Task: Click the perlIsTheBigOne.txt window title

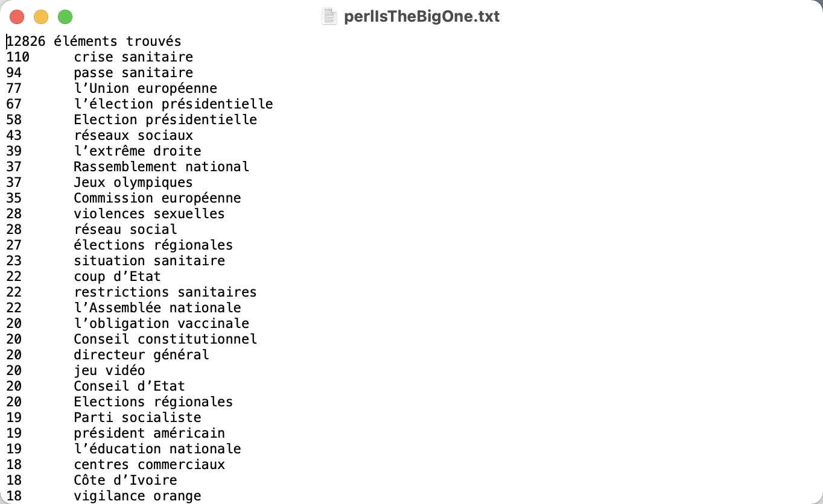Action: click(x=422, y=16)
